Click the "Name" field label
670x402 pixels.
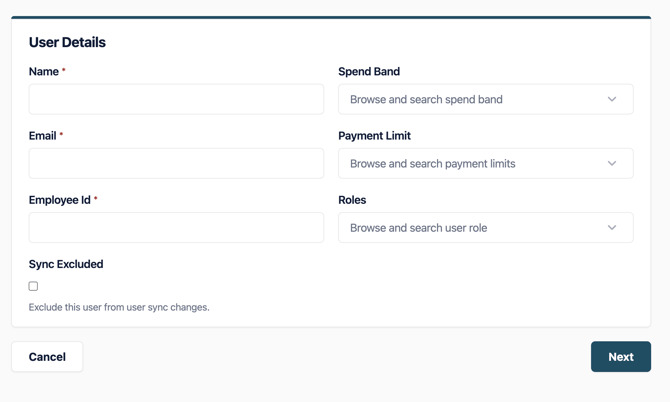coord(44,72)
